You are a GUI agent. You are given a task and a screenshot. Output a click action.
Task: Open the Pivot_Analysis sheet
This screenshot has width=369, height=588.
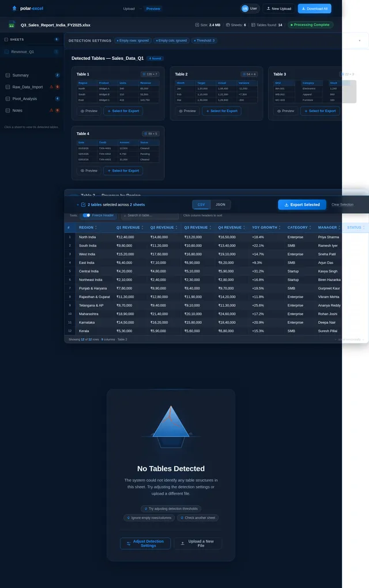click(x=25, y=98)
